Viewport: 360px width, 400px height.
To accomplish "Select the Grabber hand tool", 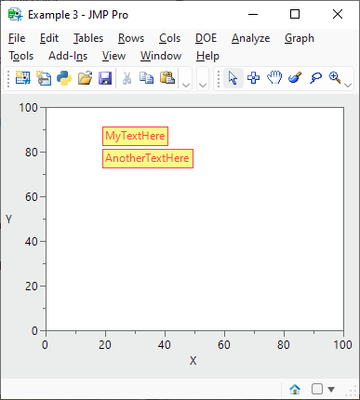I will (274, 78).
